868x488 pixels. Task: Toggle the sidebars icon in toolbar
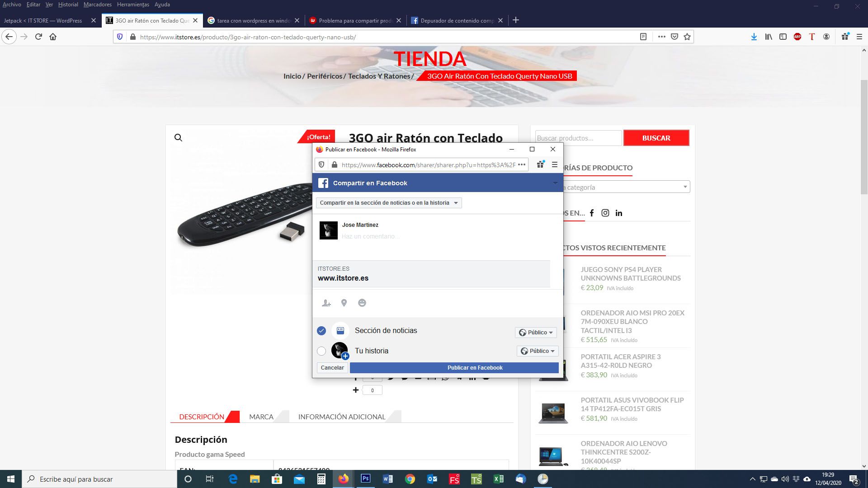coord(783,37)
